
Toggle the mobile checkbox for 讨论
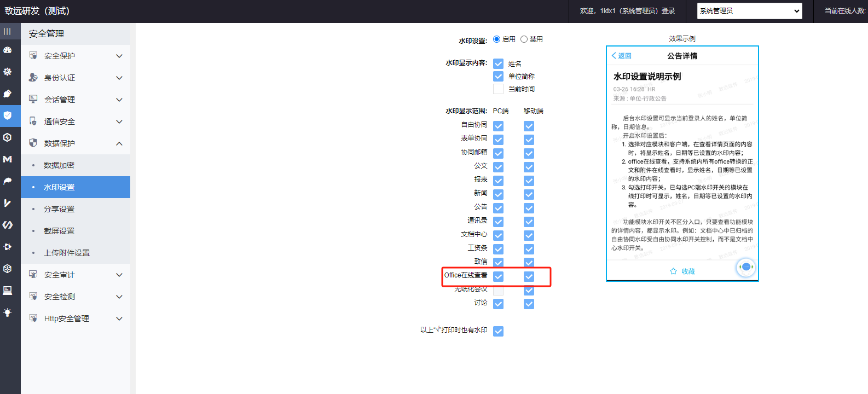coord(529,304)
